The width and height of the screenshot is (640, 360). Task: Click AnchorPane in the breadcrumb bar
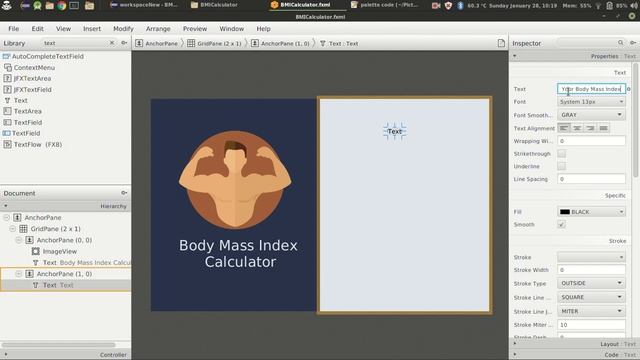click(x=157, y=43)
